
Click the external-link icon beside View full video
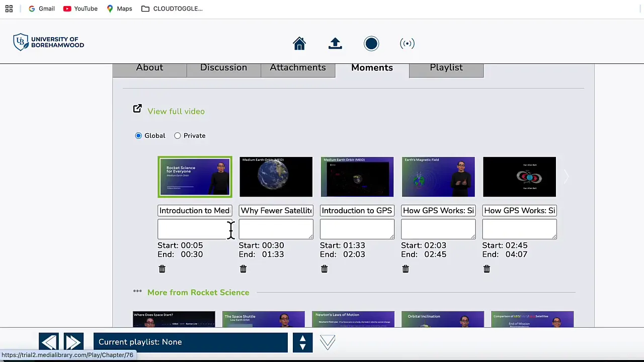[x=137, y=109]
